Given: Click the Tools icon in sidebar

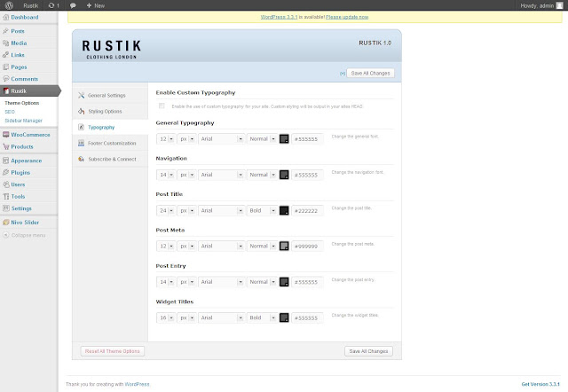Looking at the screenshot, I should point(6,197).
